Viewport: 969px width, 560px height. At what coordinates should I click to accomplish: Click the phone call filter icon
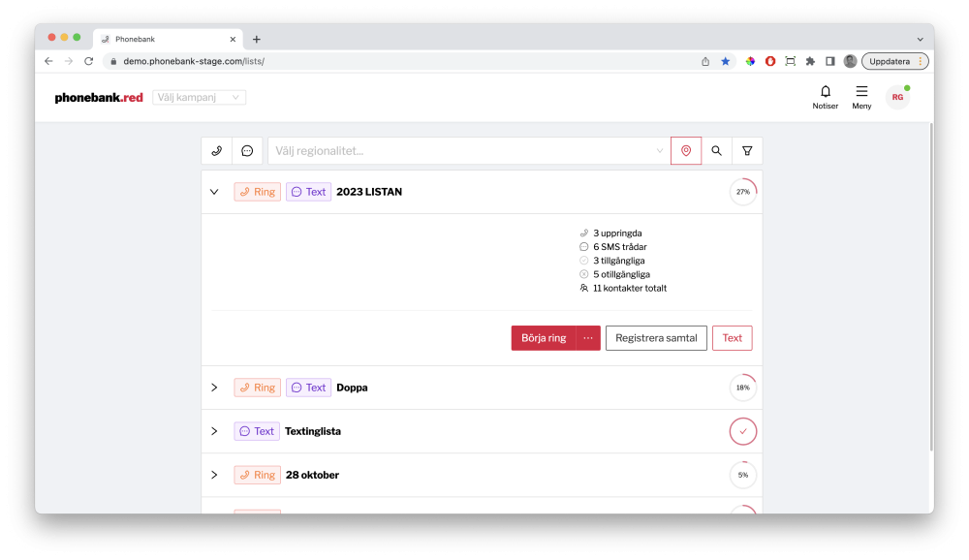tap(216, 151)
